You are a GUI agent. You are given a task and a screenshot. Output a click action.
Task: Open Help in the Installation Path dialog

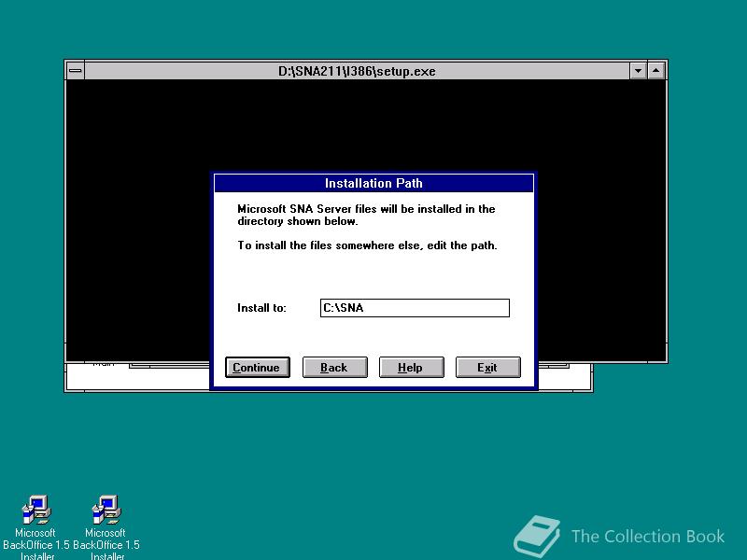click(411, 367)
